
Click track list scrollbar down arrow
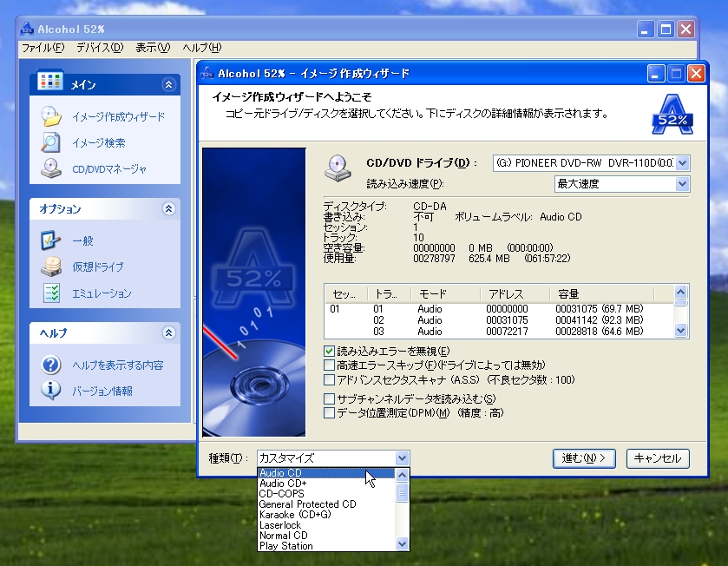680,331
